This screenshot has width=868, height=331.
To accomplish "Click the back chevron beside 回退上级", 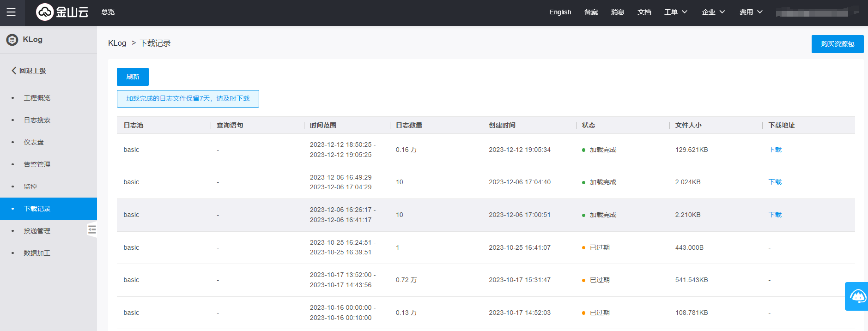I will coord(14,71).
